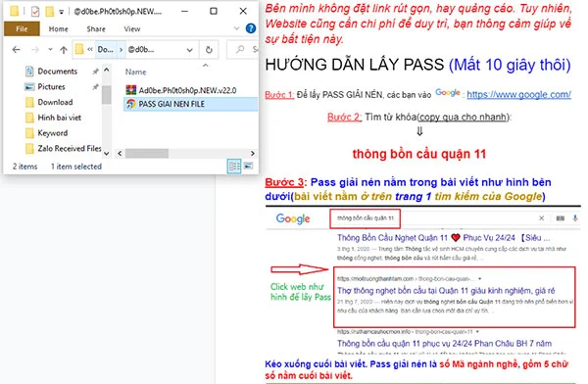Screen dimensions: 588x384
Task: Open the Share ribbon tab
Action: [96, 28]
